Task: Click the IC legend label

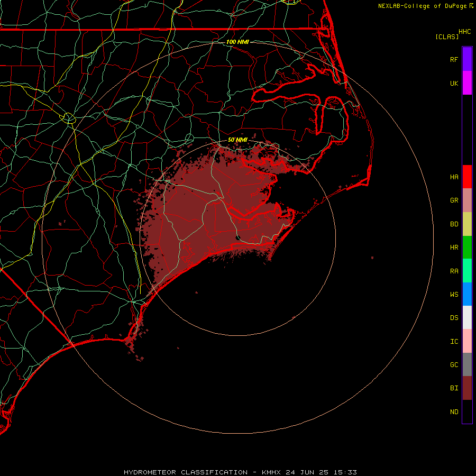Action: pyautogui.click(x=454, y=342)
